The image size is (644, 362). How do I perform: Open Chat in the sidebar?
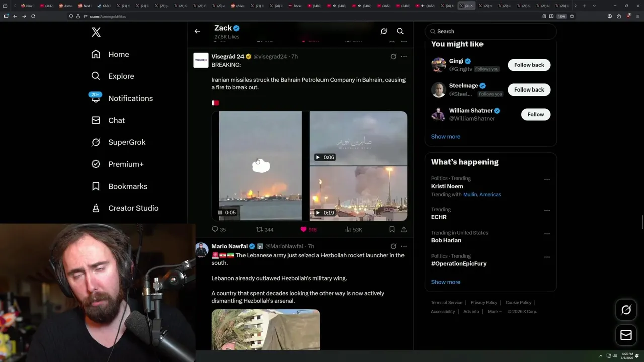point(108,120)
